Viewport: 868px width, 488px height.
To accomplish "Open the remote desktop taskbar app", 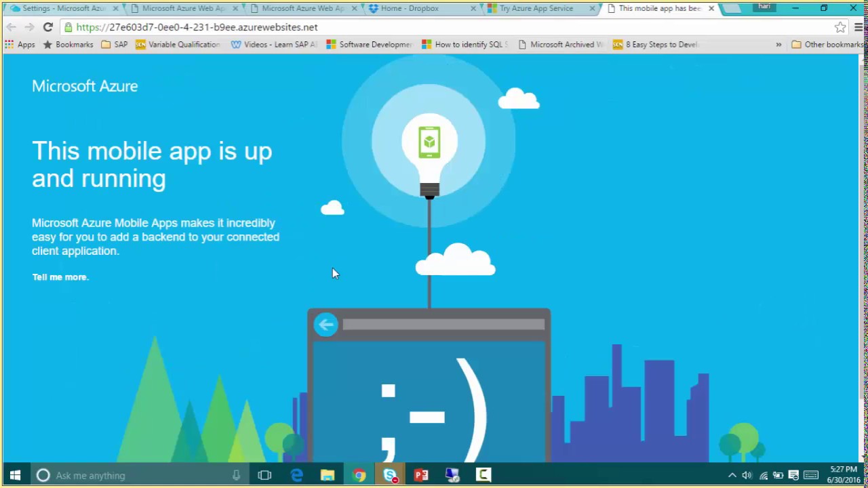I will point(452,475).
